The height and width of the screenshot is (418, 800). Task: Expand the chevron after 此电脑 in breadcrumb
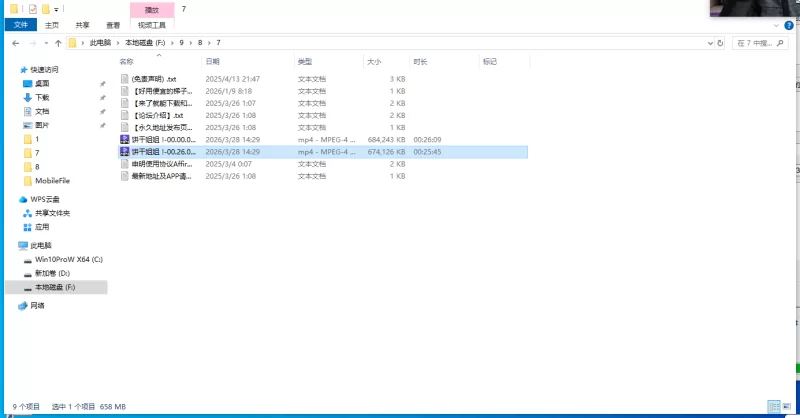[x=118, y=43]
